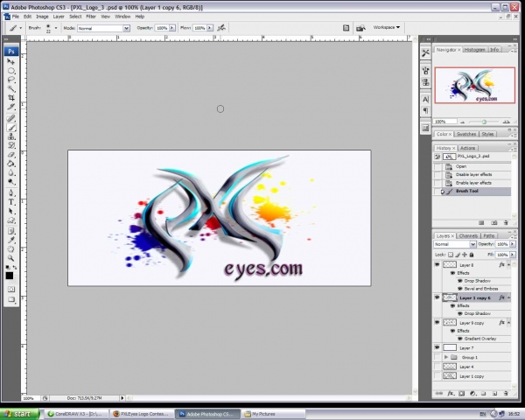Image resolution: width=525 pixels, height=420 pixels.
Task: Select the Healing Brush tool
Action: coord(11,118)
